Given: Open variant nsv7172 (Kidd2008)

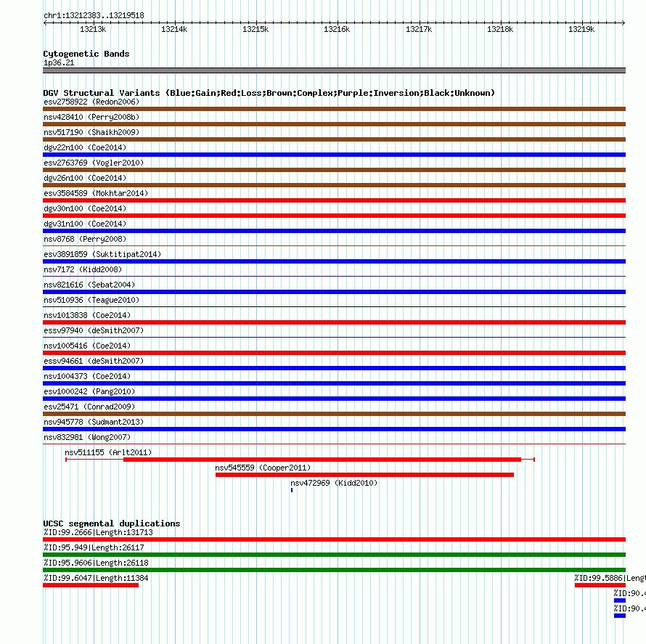Looking at the screenshot, I should pyautogui.click(x=83, y=269).
